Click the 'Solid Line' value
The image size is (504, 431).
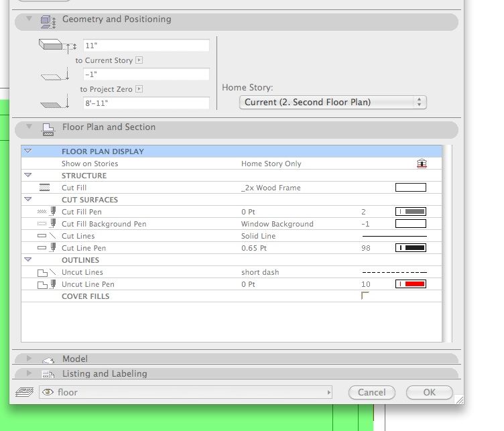tap(259, 236)
